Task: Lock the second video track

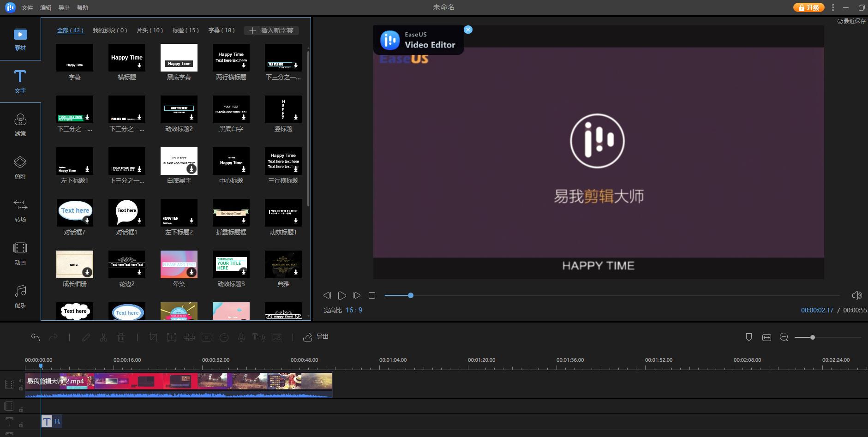Action: tap(21, 409)
